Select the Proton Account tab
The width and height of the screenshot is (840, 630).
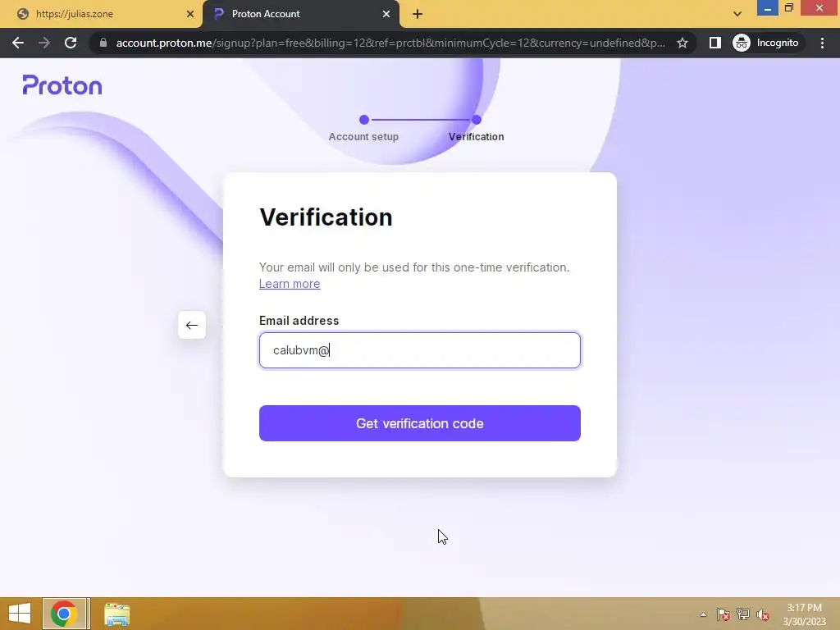point(301,14)
